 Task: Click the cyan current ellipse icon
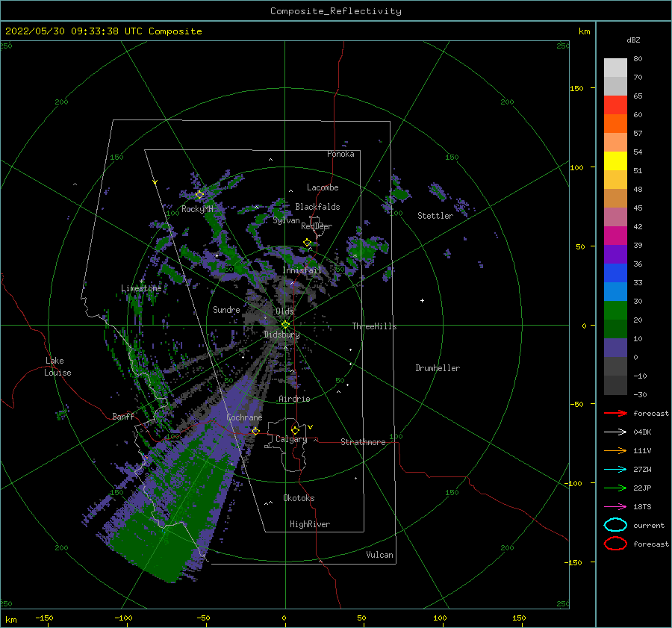[615, 525]
